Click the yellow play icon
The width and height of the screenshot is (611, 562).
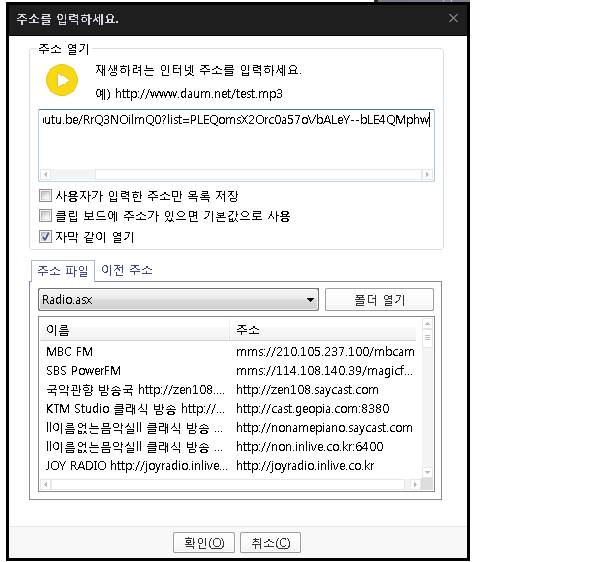tap(62, 80)
